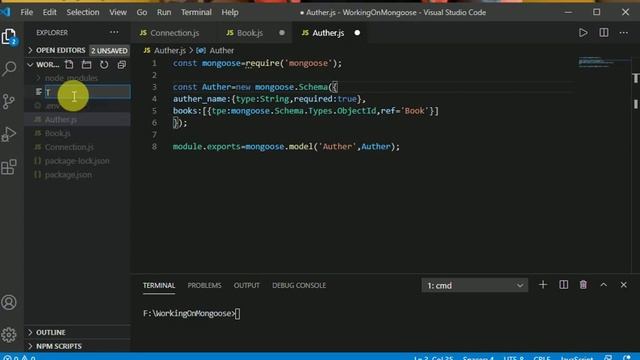Image resolution: width=640 pixels, height=360 pixels.
Task: Switch to Connection.js editor tab
Action: tap(174, 33)
